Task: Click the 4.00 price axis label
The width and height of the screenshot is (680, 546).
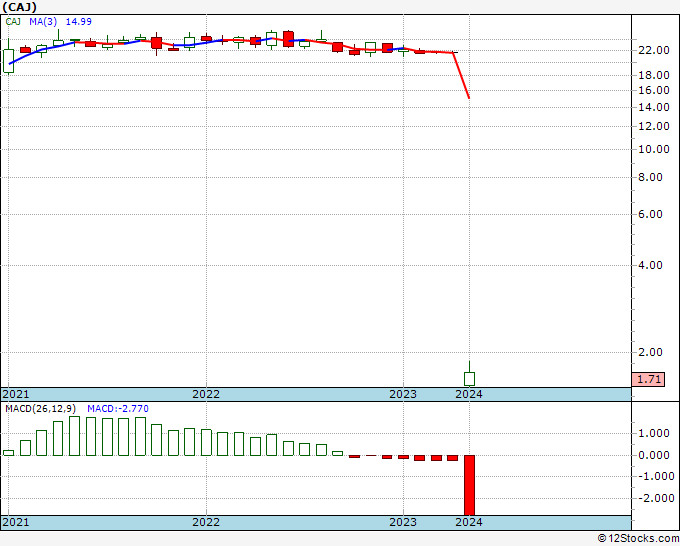Action: point(651,265)
